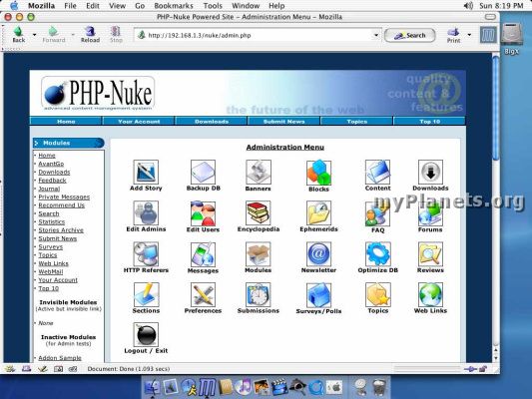Expand the Print options dropdown arrow
Image resolution: width=532 pixels, height=399 pixels.
pos(469,35)
